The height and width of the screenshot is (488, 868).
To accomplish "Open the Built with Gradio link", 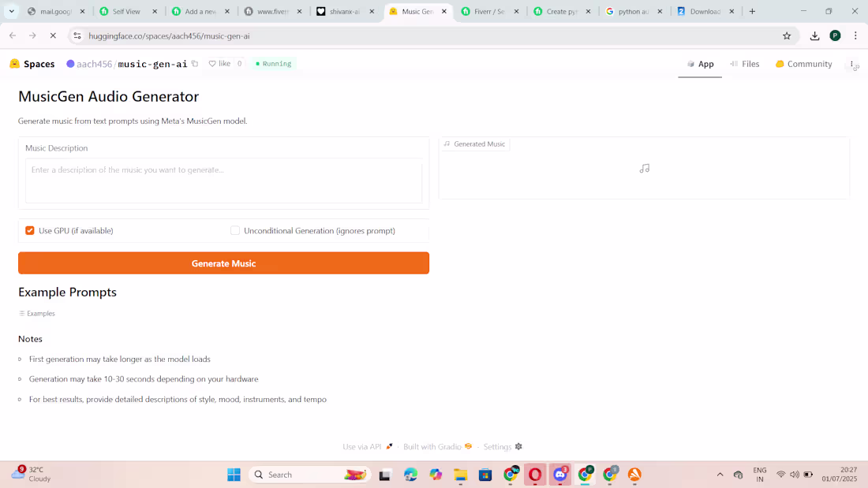I will pos(437,446).
